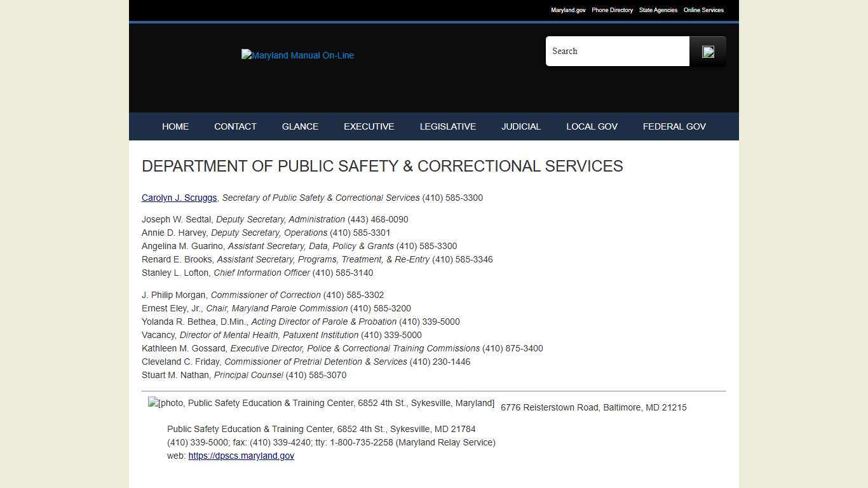
Task: Click the Maryland Manual On-Line logo
Action: 297,55
